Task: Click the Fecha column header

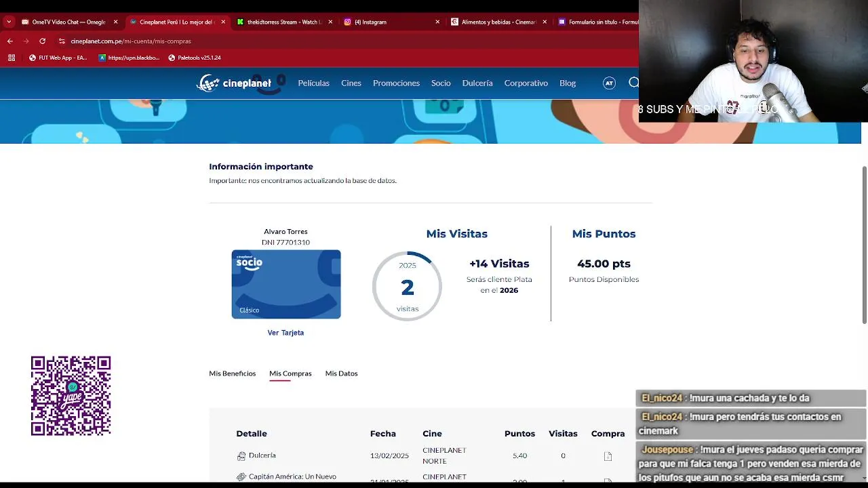Action: (x=382, y=434)
